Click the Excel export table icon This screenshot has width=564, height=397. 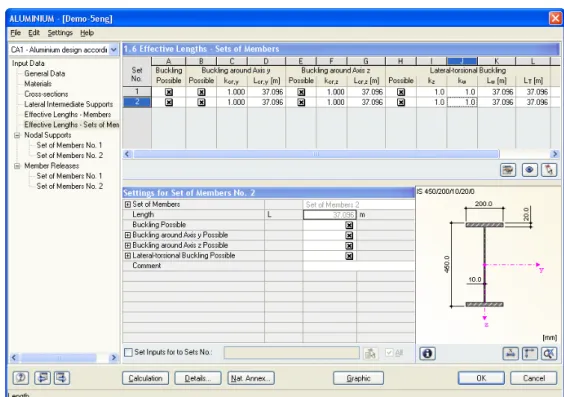coord(508,170)
